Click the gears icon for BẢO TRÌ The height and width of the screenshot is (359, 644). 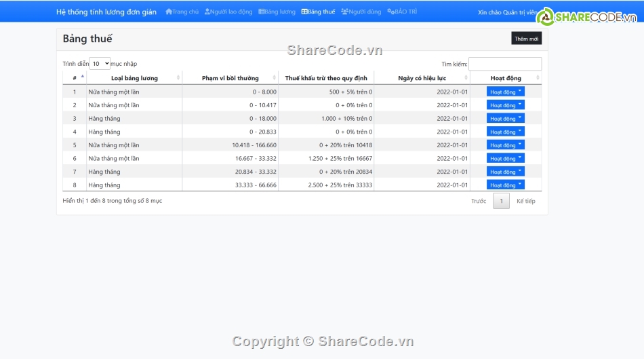point(390,12)
